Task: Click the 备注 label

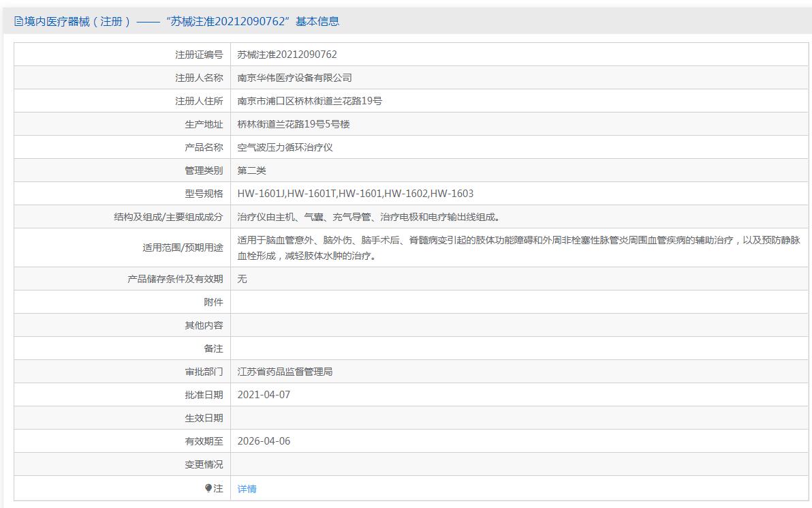Action: point(213,348)
